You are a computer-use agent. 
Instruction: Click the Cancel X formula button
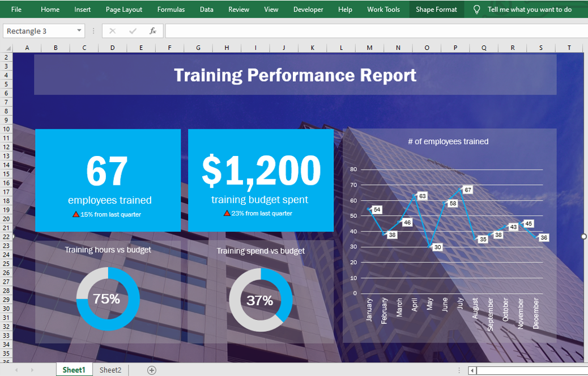click(x=112, y=31)
